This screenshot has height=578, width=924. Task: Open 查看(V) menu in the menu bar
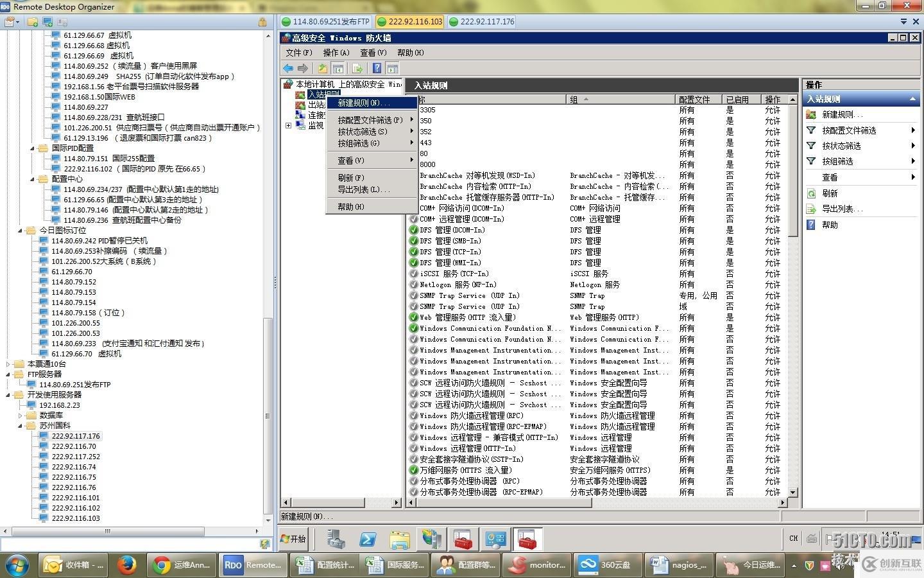coord(373,53)
